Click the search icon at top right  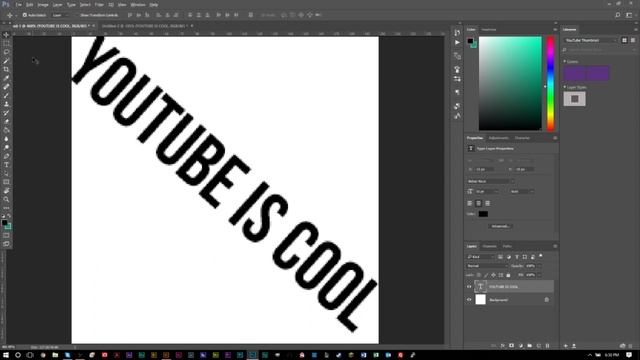(618, 15)
